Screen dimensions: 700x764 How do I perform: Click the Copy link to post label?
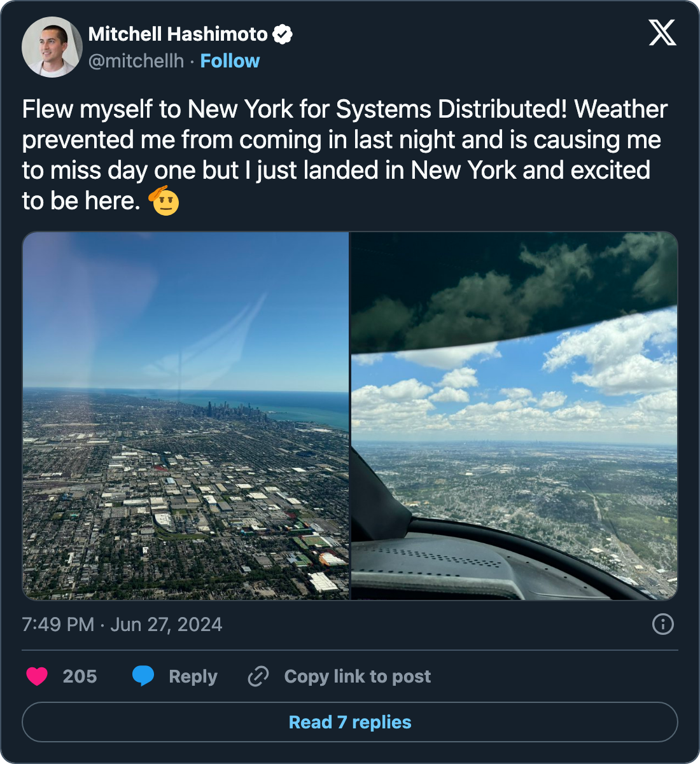(x=356, y=676)
